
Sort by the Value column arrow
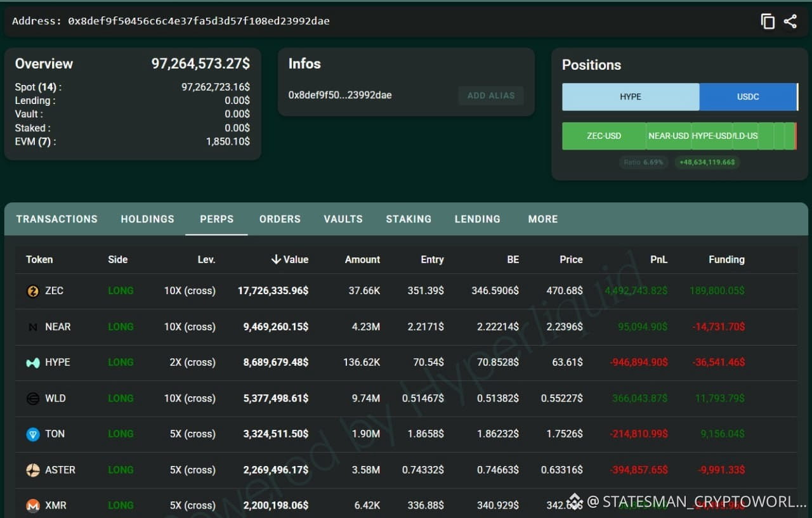276,259
